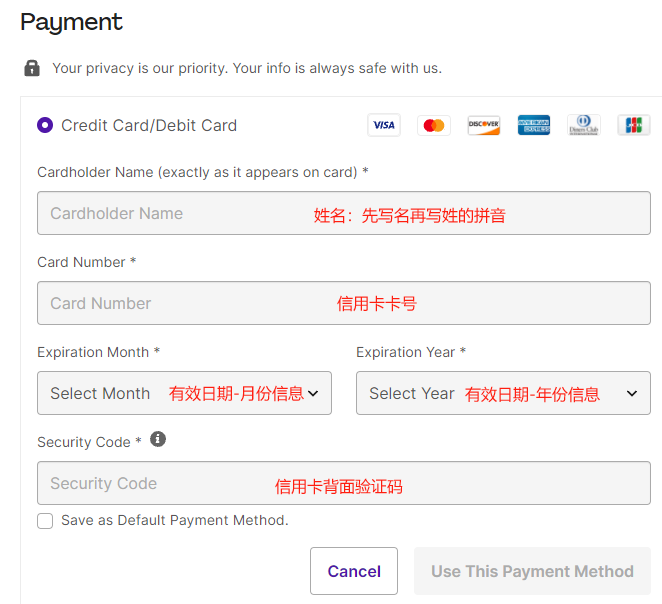Click into the Card Number field
Viewport: 662px width, 604px height.
(343, 303)
